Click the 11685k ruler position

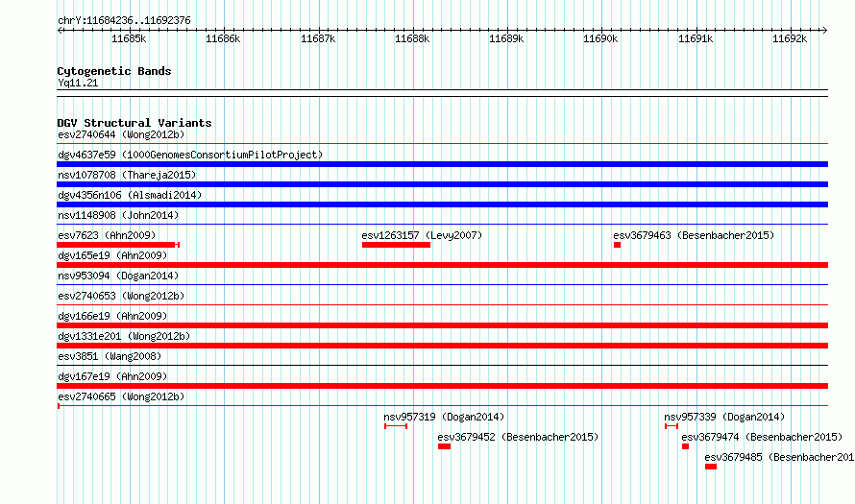pyautogui.click(x=129, y=38)
